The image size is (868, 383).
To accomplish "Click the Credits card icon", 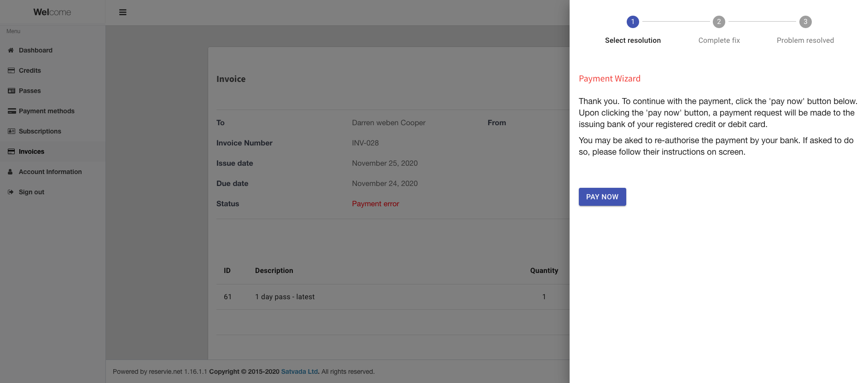I will point(11,70).
